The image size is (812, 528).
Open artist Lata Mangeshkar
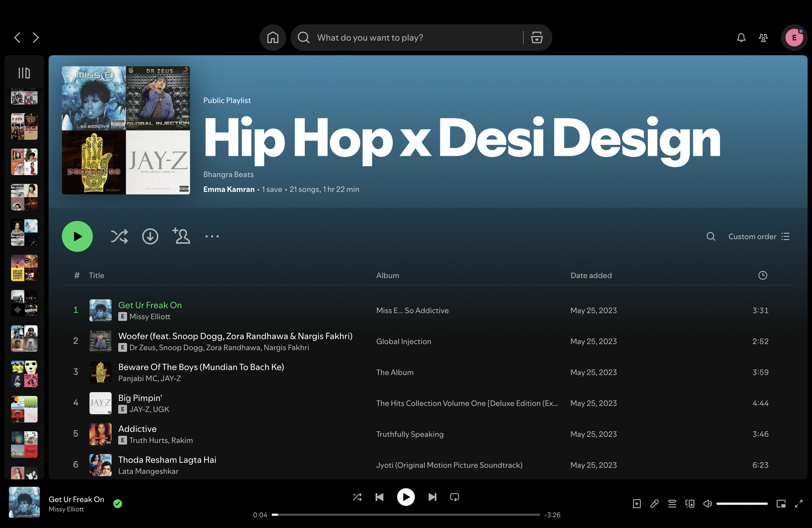[148, 471]
